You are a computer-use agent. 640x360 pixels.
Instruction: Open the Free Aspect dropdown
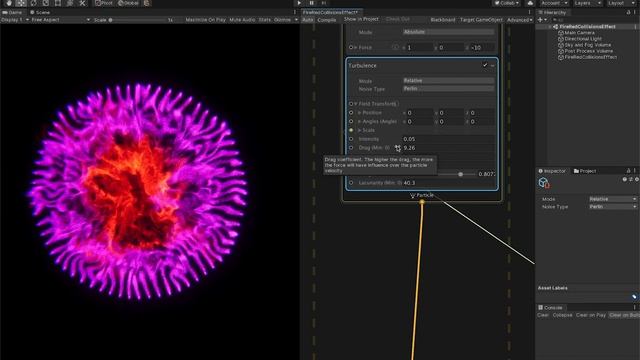[x=60, y=20]
